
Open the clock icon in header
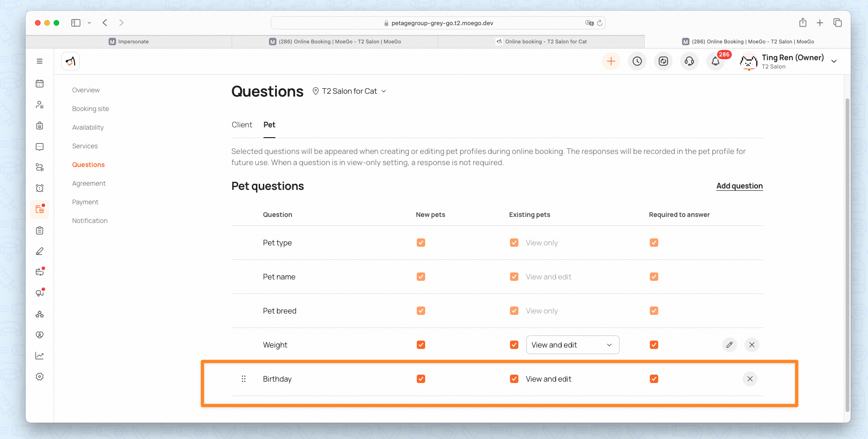point(637,61)
